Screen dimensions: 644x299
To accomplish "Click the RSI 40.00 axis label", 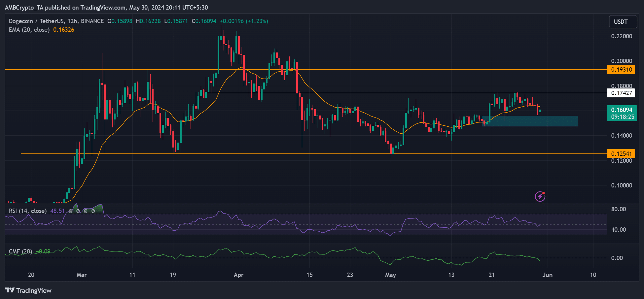I will pyautogui.click(x=619, y=230).
